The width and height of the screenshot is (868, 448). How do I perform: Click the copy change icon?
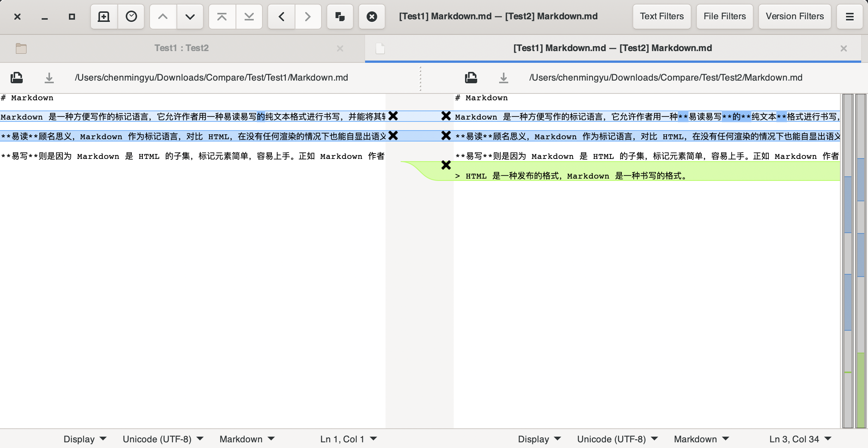pos(340,17)
